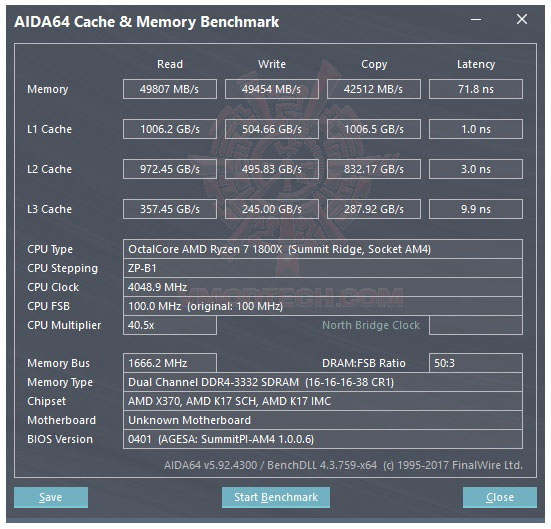Select L3 Cache Read 357.45 GB/s
The height and width of the screenshot is (529, 551).
[170, 209]
